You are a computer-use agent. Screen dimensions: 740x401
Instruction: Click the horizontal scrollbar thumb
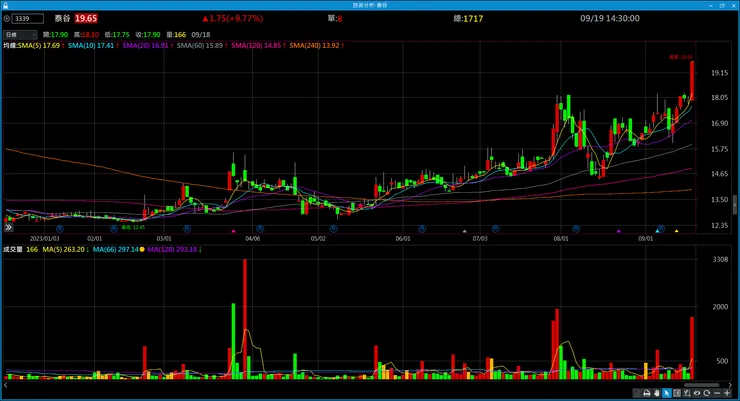pos(702,385)
